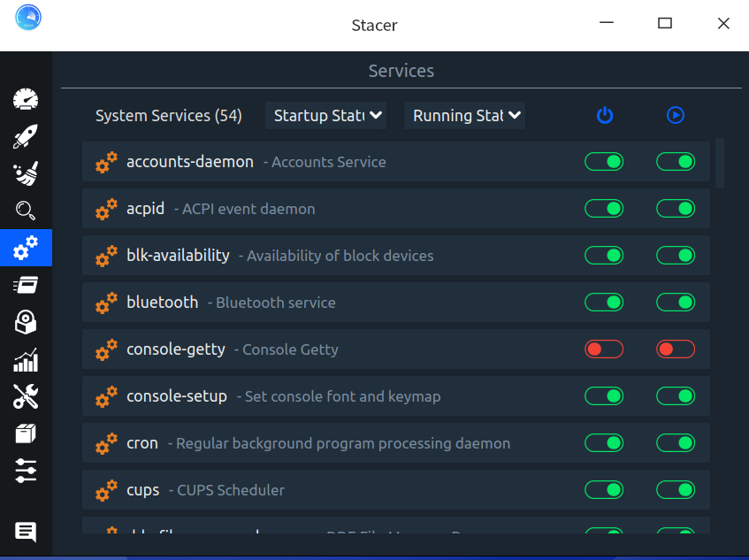Open the Dashboard speedometer sidebar icon
The image size is (749, 560).
(26, 99)
